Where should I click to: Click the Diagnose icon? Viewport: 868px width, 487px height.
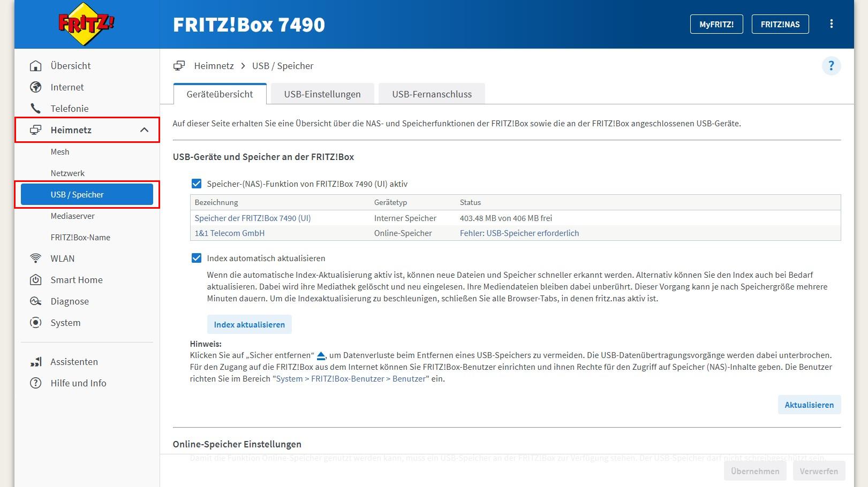point(36,301)
